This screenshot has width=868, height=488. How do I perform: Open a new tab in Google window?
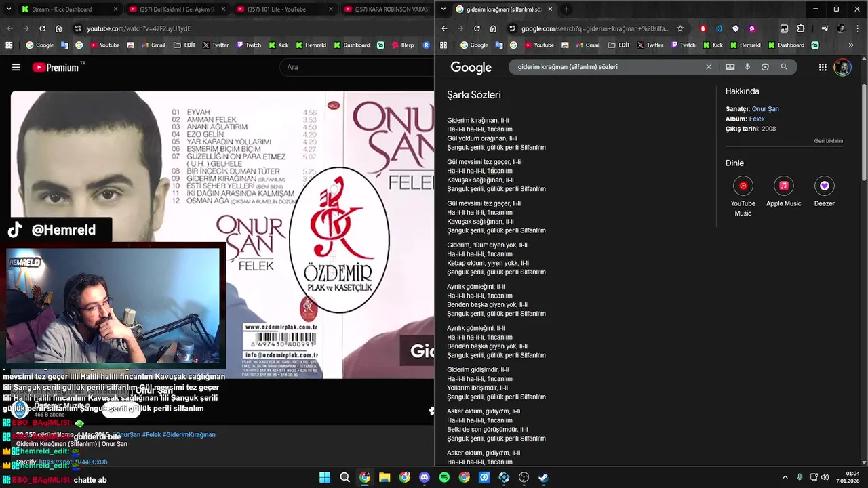tap(566, 9)
